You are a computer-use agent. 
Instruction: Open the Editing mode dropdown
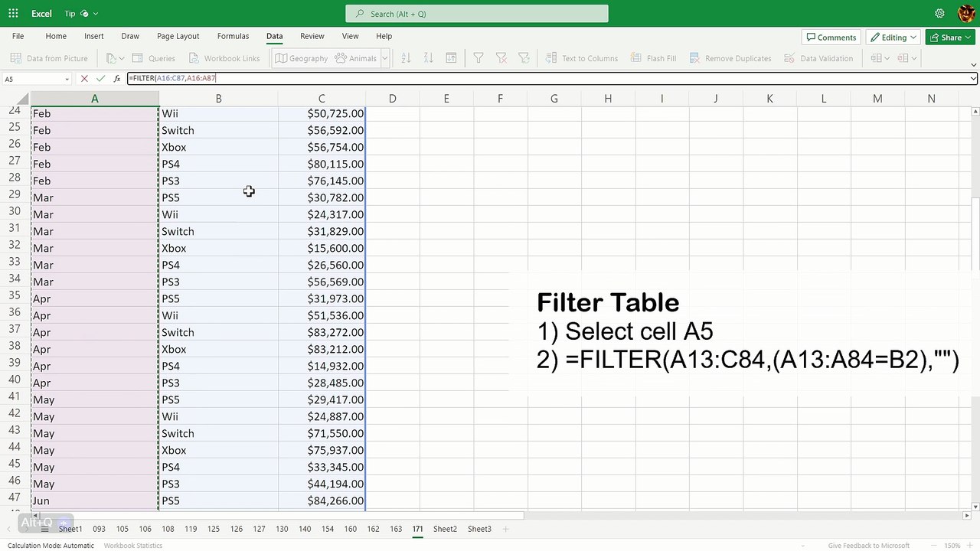coord(893,37)
